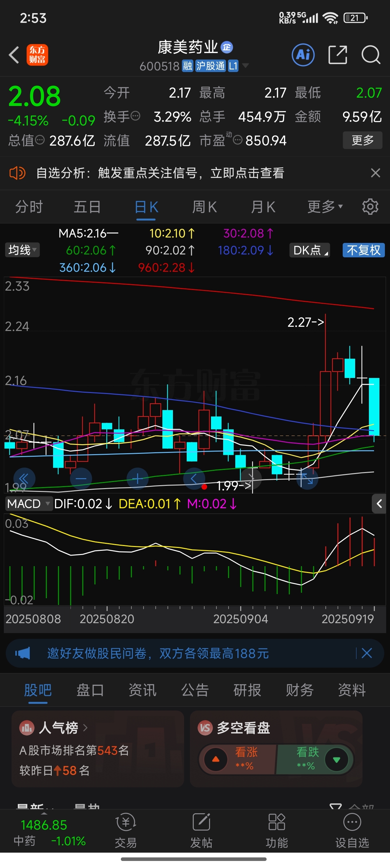Tap the battery indicator in status bar
This screenshot has width=390, height=868.
[x=356, y=18]
